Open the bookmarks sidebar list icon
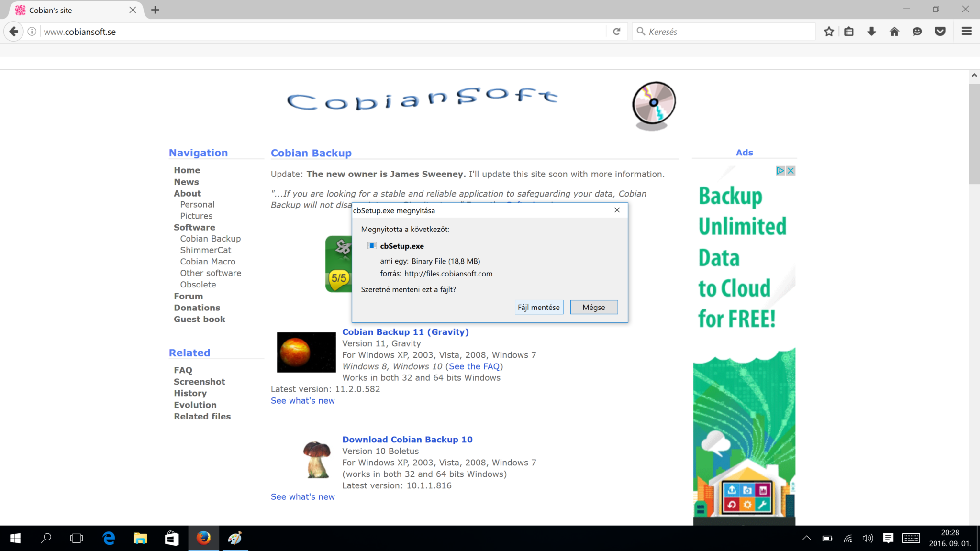This screenshot has height=551, width=980. coord(849,31)
